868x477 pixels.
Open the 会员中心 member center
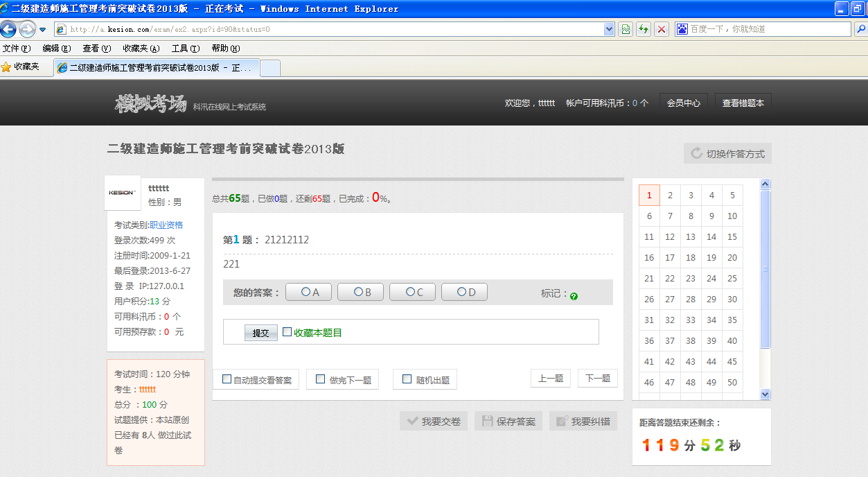(x=684, y=103)
